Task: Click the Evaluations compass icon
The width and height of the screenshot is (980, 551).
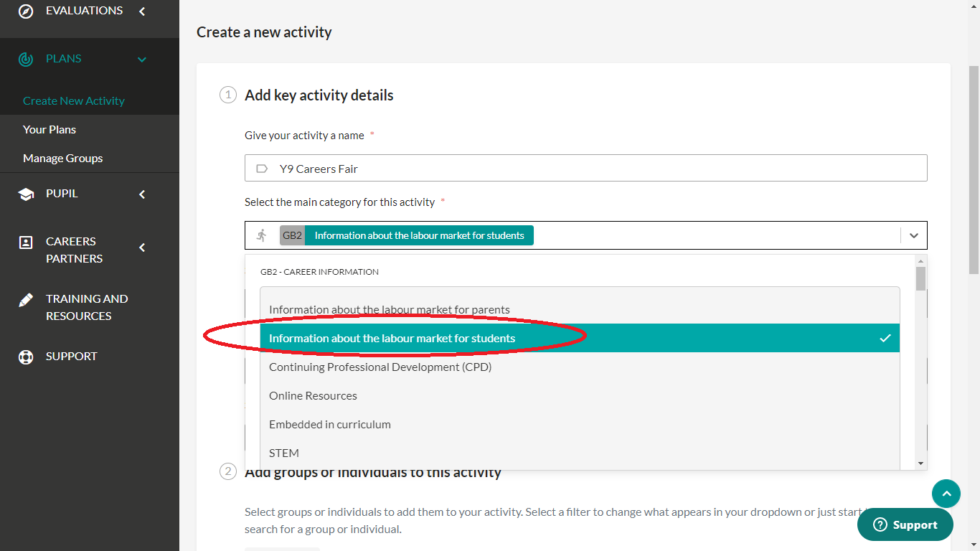Action: 26,11
